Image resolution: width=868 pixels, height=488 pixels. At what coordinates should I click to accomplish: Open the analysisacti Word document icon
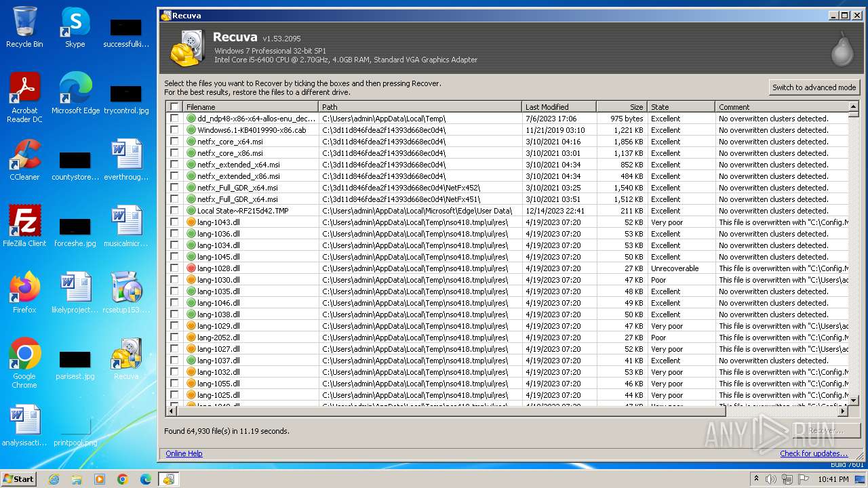[x=24, y=425]
